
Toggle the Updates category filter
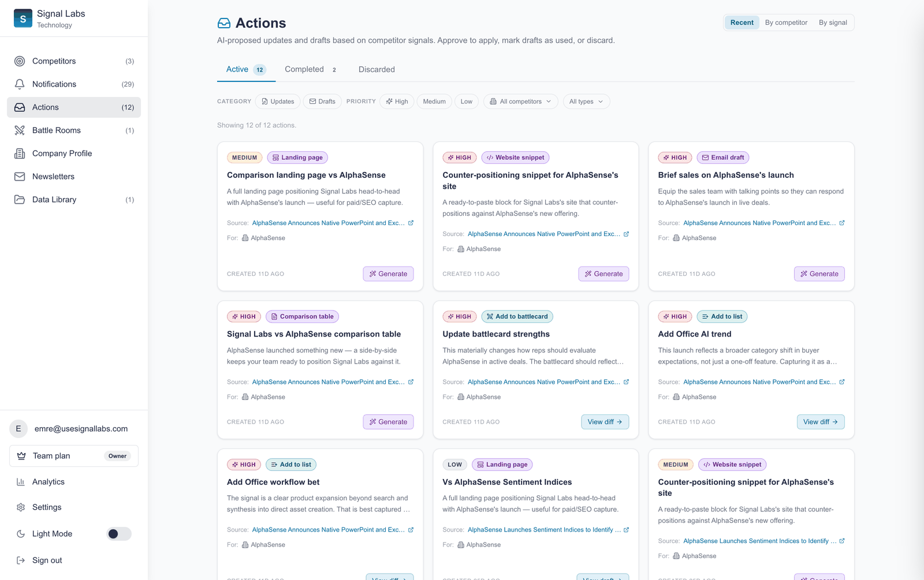278,102
